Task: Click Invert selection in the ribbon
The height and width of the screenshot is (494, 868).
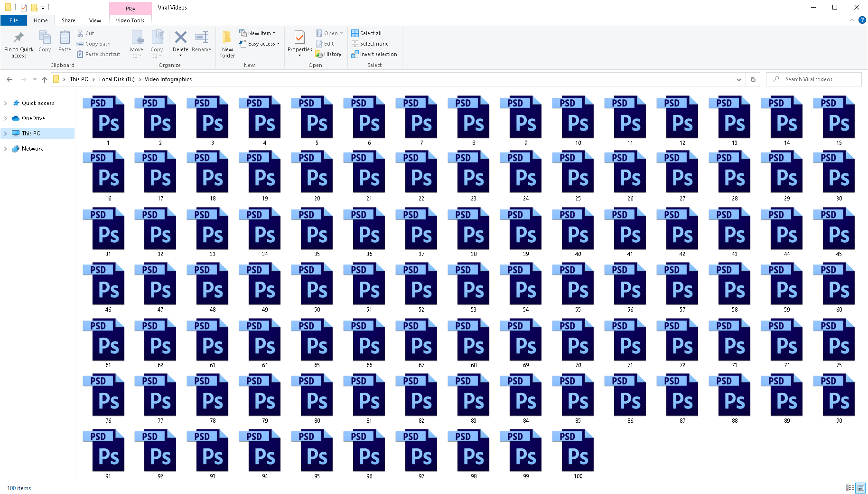Action: click(x=374, y=54)
